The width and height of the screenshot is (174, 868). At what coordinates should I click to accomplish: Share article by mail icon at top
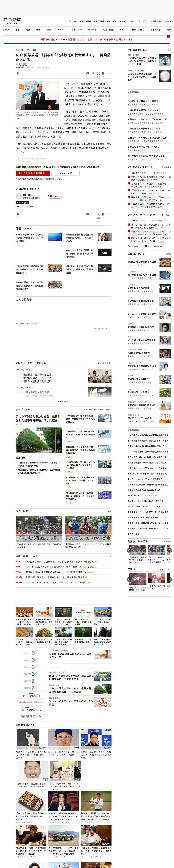click(88, 73)
